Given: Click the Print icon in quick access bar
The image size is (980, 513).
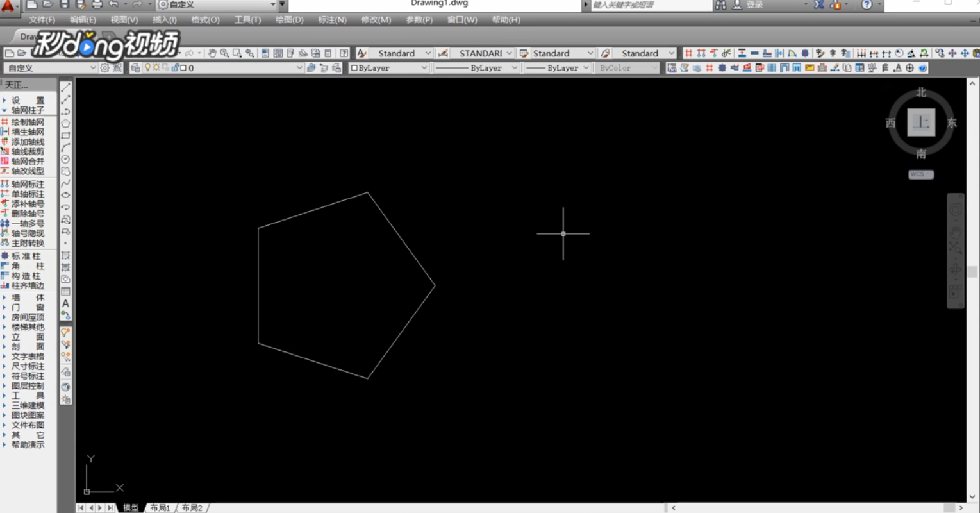Looking at the screenshot, I should (97, 4).
